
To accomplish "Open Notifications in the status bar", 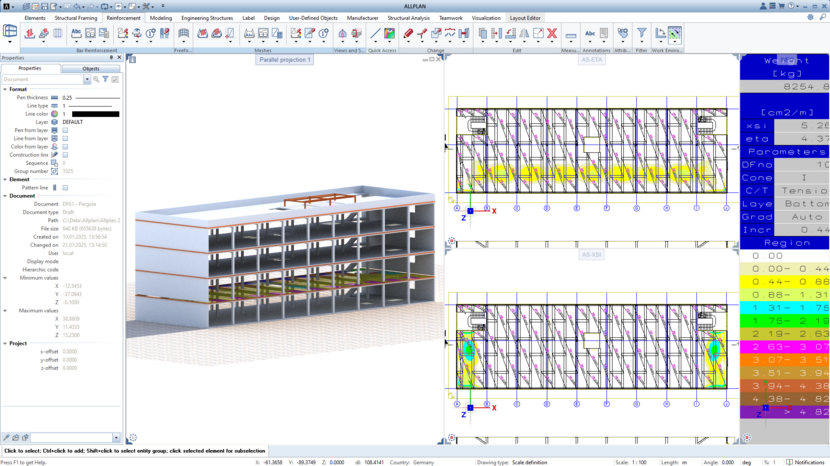I will coord(806,462).
